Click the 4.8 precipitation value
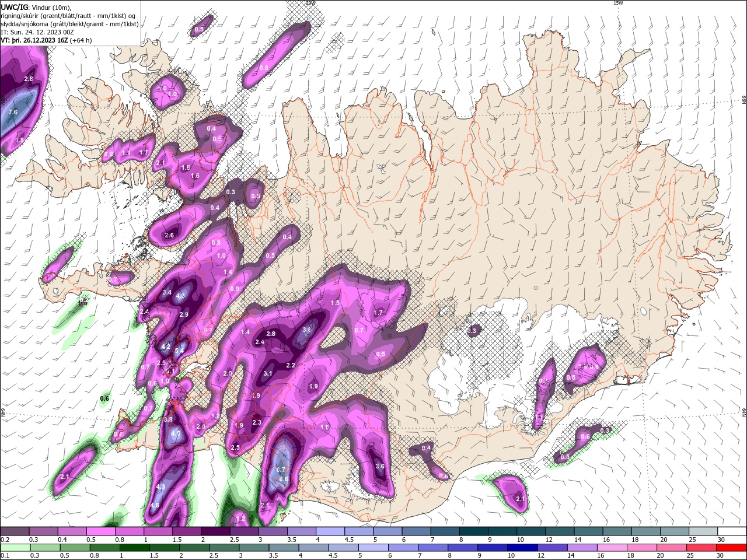 point(155,505)
